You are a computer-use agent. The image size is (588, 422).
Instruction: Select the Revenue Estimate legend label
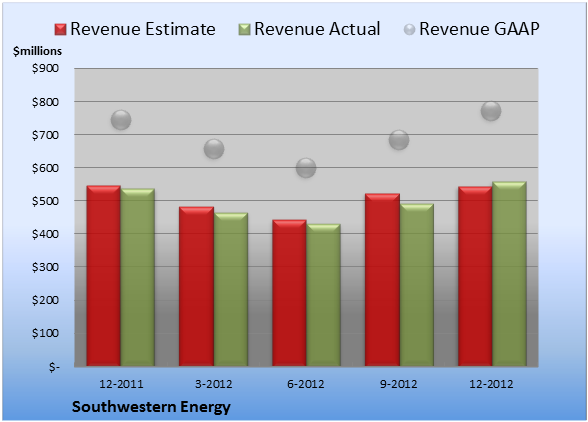pyautogui.click(x=143, y=29)
